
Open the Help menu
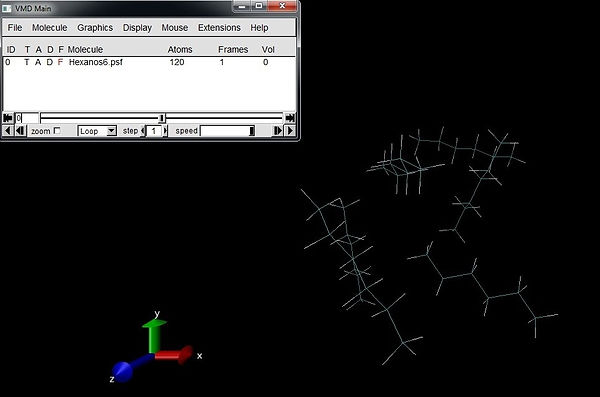point(259,28)
